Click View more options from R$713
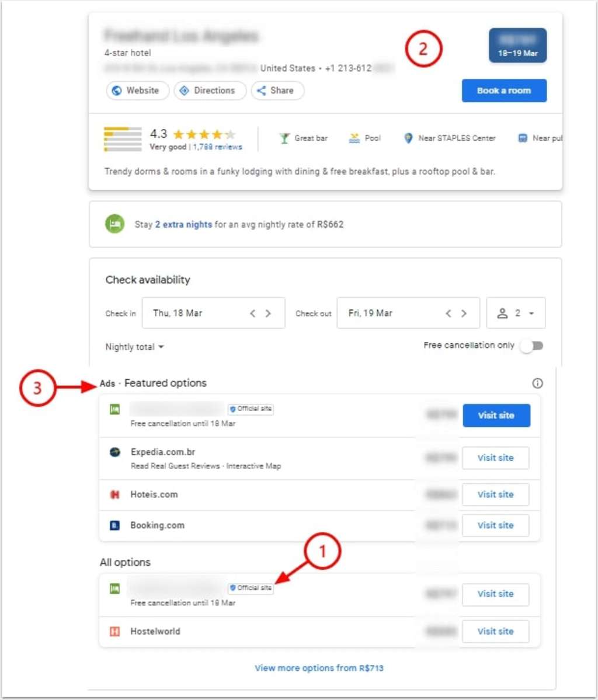Screen dimensions: 598x700 point(319,668)
